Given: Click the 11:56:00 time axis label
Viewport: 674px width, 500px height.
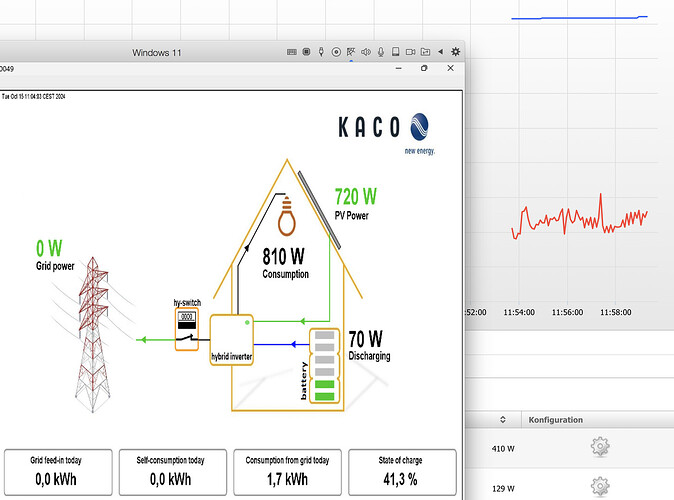Looking at the screenshot, I should (x=567, y=312).
